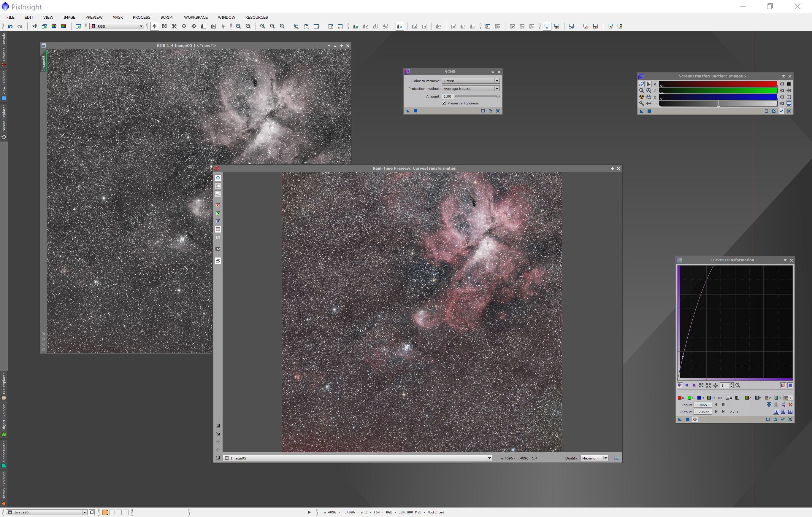This screenshot has width=812, height=517.
Task: Show blue channel in Real-Time Preview
Action: point(218,222)
